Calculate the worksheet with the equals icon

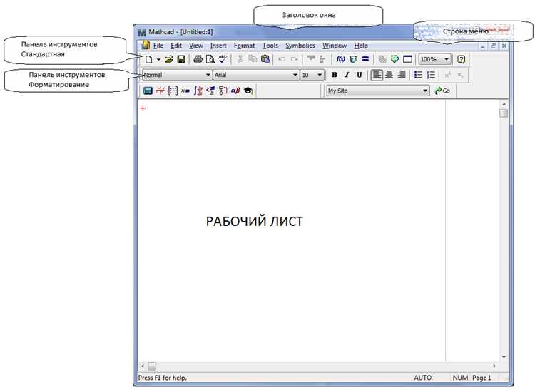coord(365,59)
